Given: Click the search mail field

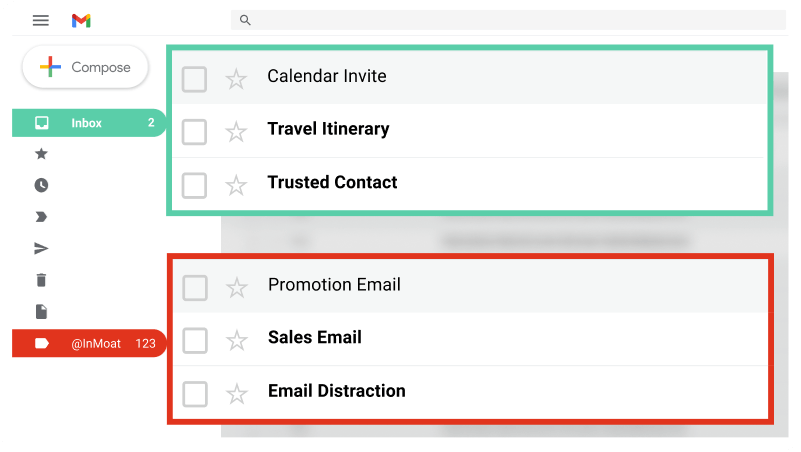Looking at the screenshot, I should tap(508, 20).
